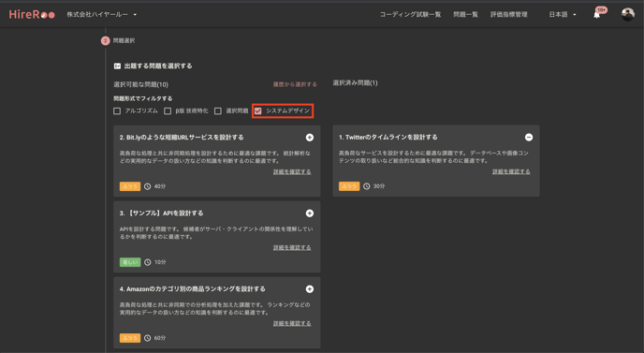
Task: Open 詳細を確認する for the Bit.ly question
Action: [x=292, y=171]
